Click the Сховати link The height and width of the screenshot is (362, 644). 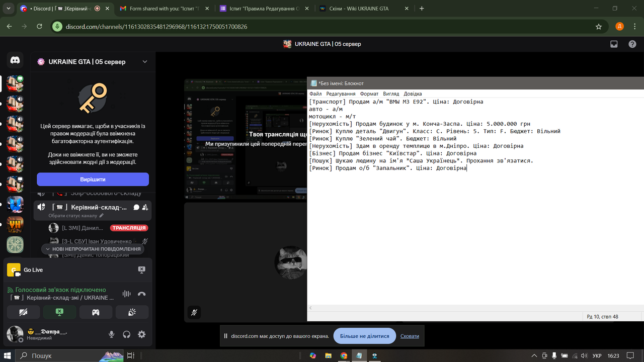click(x=410, y=336)
